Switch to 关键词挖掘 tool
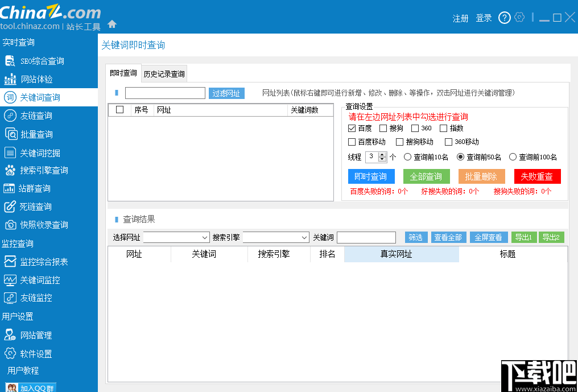578x392 pixels. 40,152
